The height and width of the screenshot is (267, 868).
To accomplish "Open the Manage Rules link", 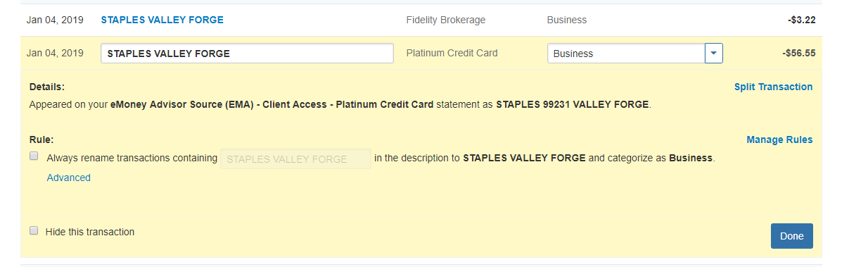I will [x=779, y=139].
